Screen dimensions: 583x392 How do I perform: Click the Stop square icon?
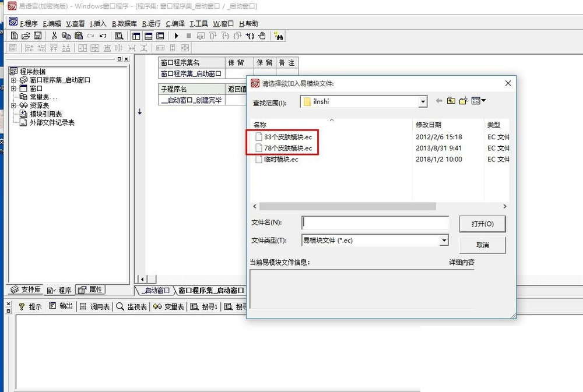188,36
